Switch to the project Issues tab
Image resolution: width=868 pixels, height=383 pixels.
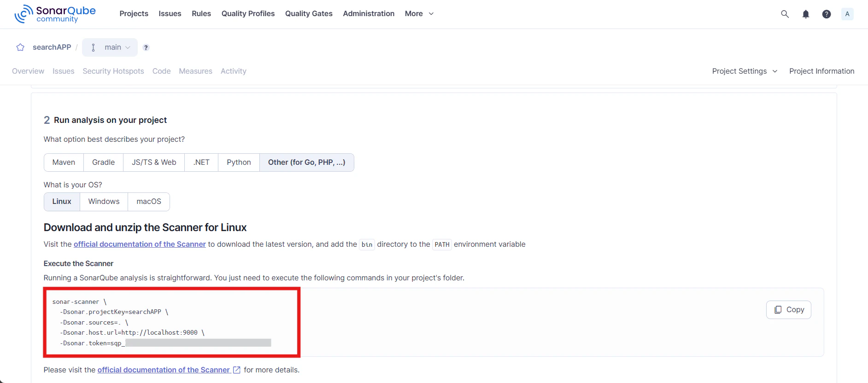(x=63, y=71)
